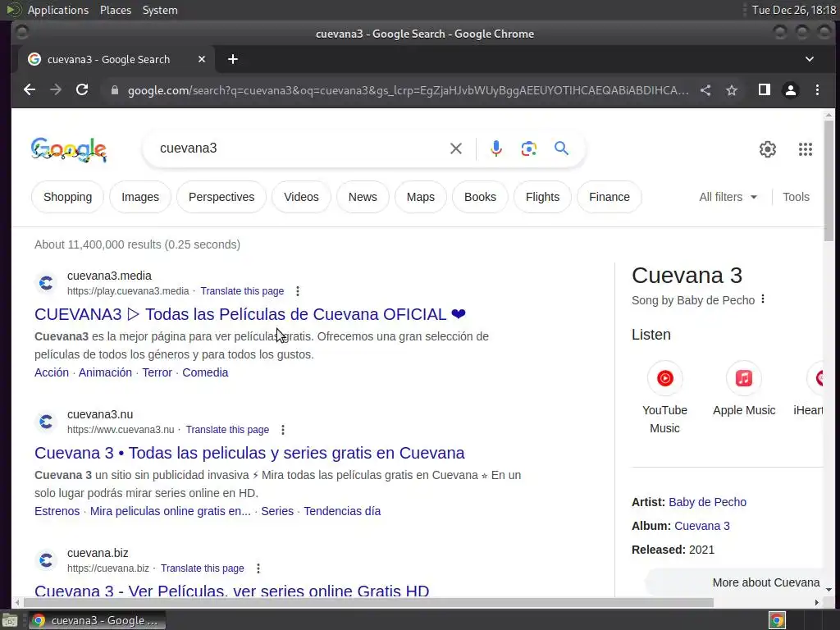Screen dimensions: 840x630
Task: Open the CUEVANA3 OFICIAL result title
Action: (250, 314)
